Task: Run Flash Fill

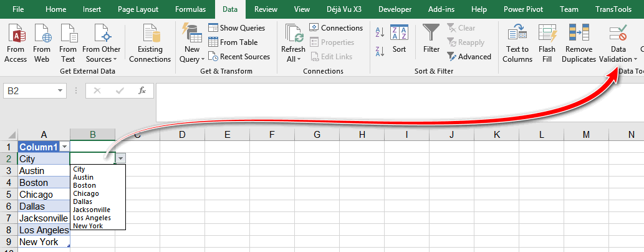Action: [x=547, y=44]
